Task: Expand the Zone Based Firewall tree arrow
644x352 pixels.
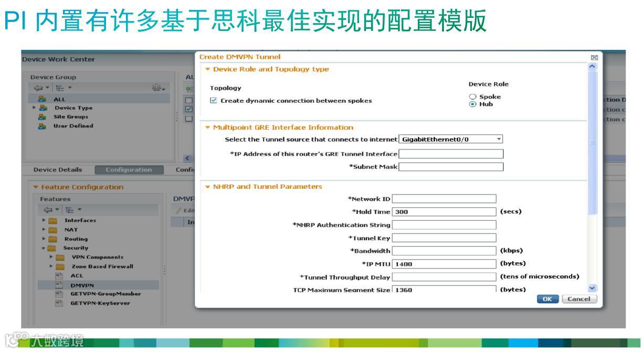Action: [x=51, y=266]
